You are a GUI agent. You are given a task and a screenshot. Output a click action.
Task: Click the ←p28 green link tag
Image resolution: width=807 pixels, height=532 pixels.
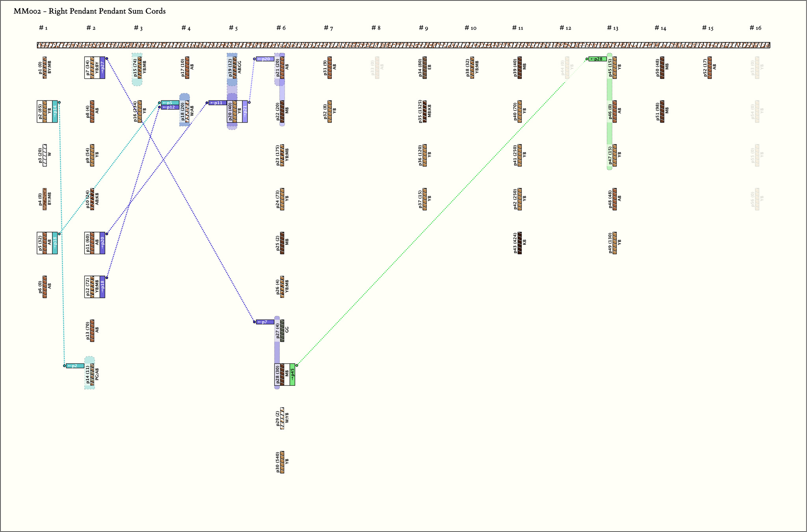(x=597, y=59)
